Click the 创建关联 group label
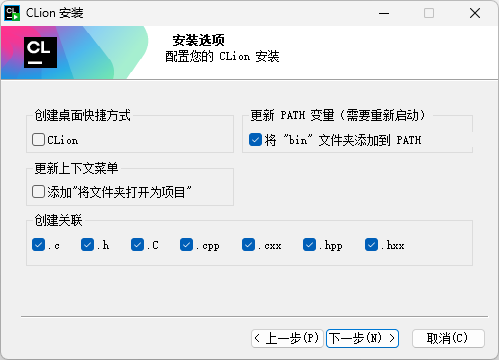499x360 pixels. click(x=58, y=220)
